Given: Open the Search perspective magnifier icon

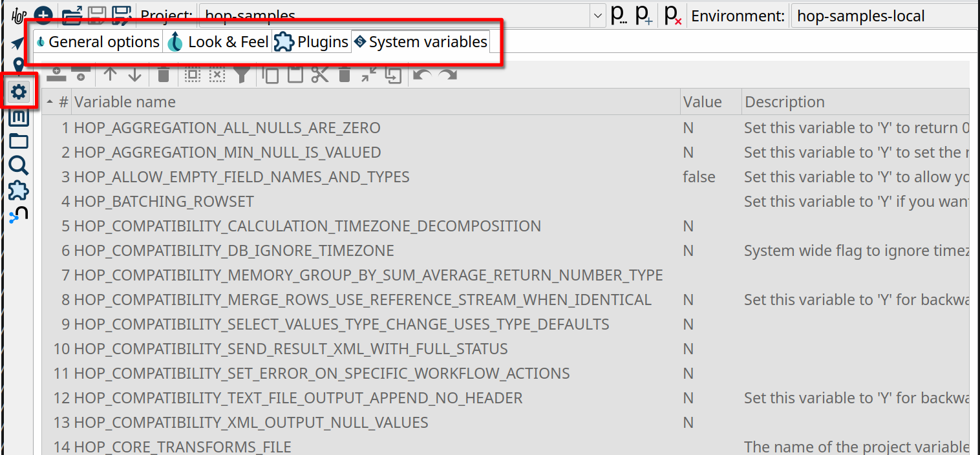Looking at the screenshot, I should pos(19,166).
